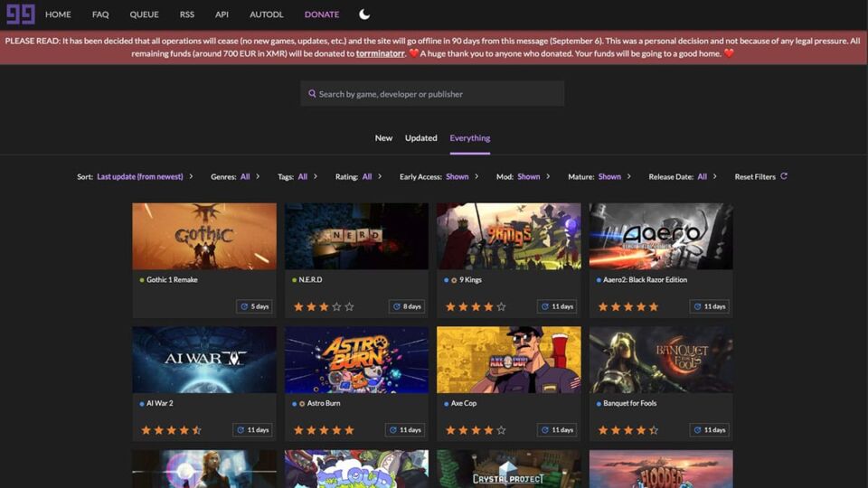Select the Everything tab
Viewport: 868px width, 488px height.
(470, 137)
